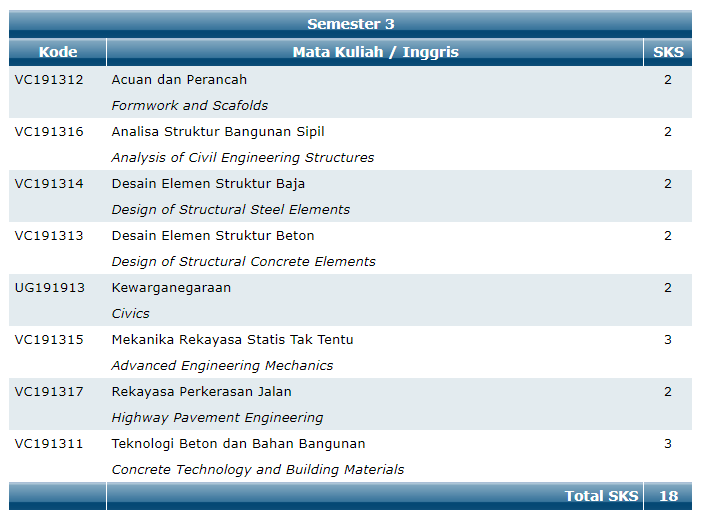This screenshot has height=520, width=701.
Task: Click Mekanika Rekayasa Statis Tak Tentu
Action: [232, 340]
